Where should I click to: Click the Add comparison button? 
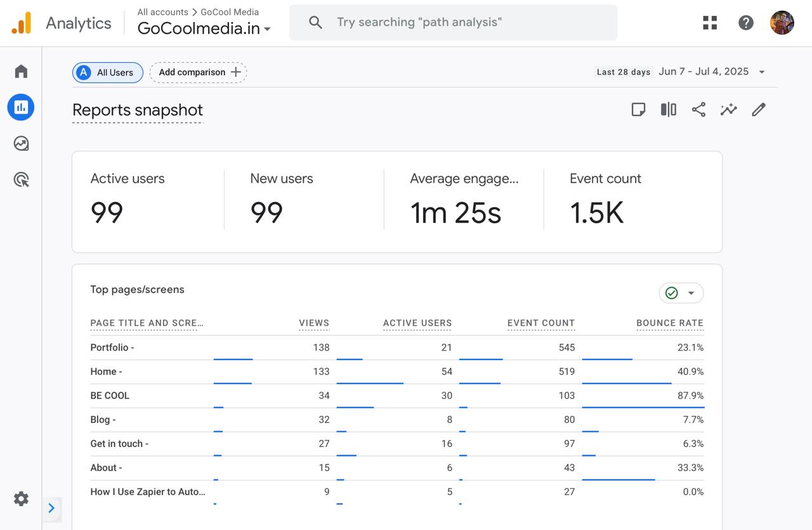199,72
